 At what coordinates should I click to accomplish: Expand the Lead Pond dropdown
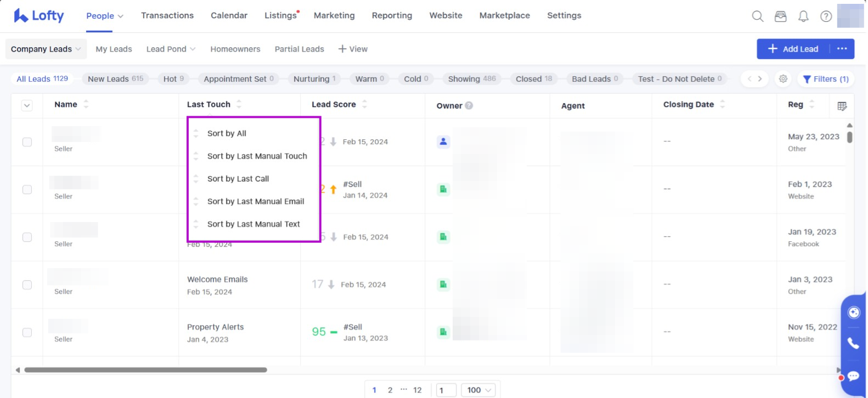coord(171,49)
